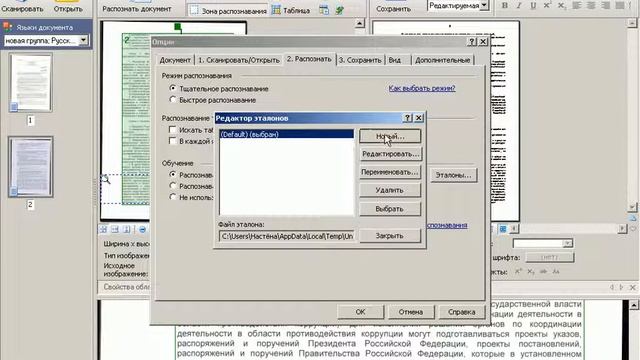Align text right in text toolbar
Viewport: 640px width, 360px height.
[x=605, y=5]
